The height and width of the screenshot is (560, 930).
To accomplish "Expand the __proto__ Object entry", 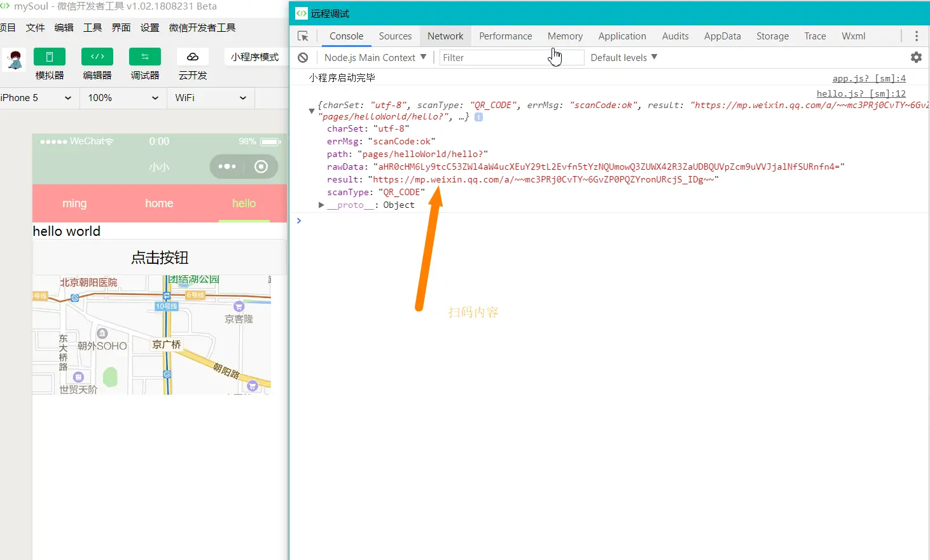I will point(321,205).
